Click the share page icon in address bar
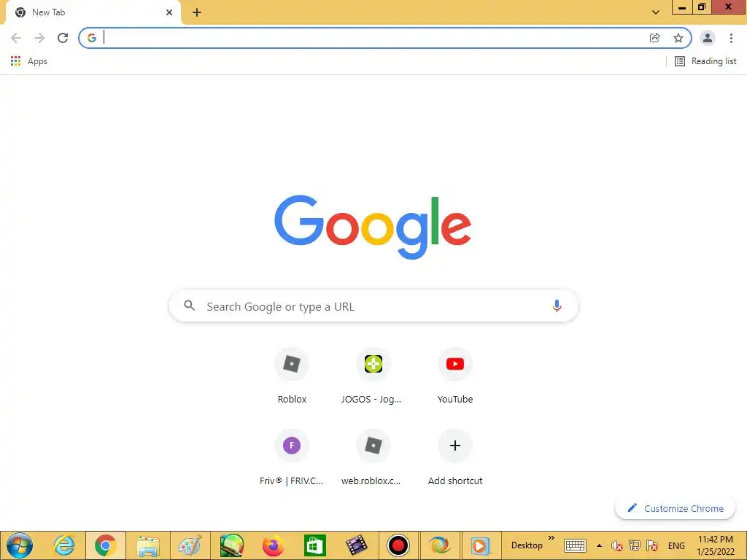 coord(655,38)
